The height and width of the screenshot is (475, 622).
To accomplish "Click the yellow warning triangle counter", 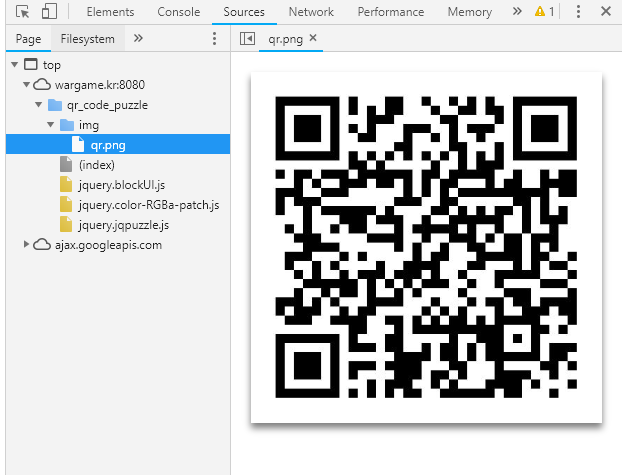I will tap(544, 12).
